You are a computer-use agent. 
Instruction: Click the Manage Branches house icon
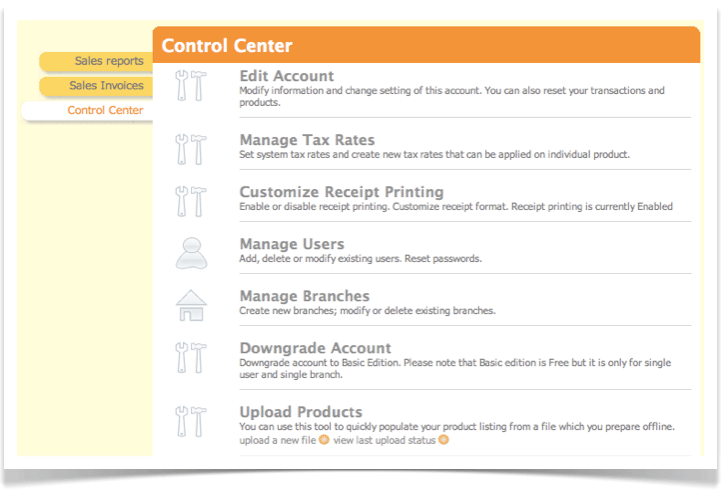click(x=190, y=305)
